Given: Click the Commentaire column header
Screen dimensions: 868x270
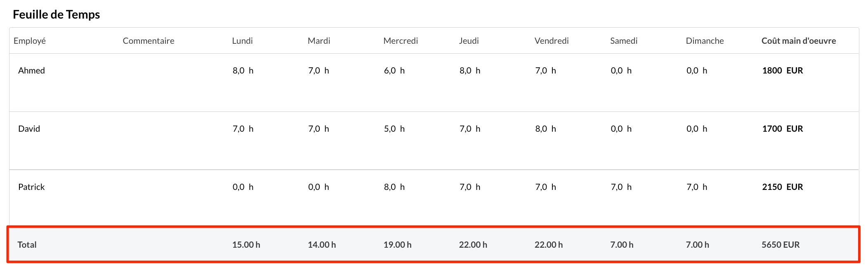Looking at the screenshot, I should [149, 41].
